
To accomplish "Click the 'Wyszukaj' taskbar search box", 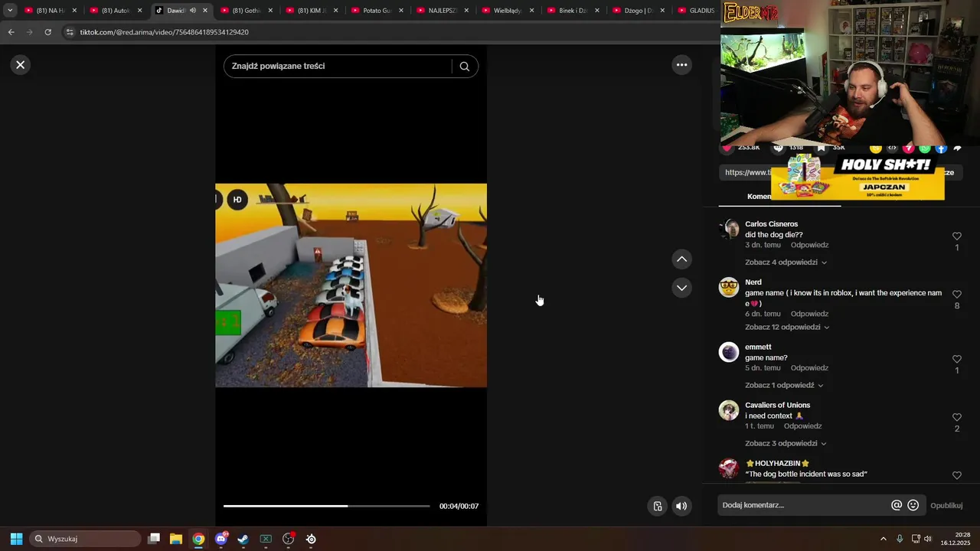I will coord(85,539).
